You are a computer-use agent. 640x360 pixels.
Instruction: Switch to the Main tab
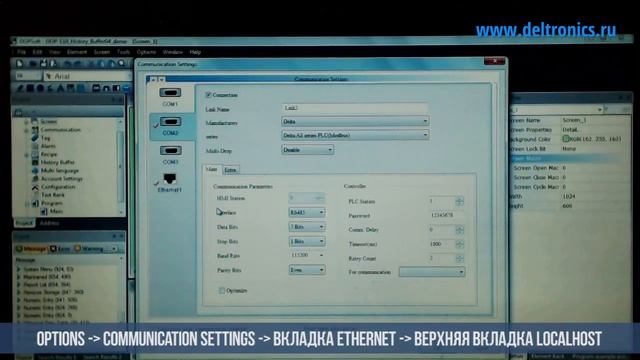click(x=211, y=169)
